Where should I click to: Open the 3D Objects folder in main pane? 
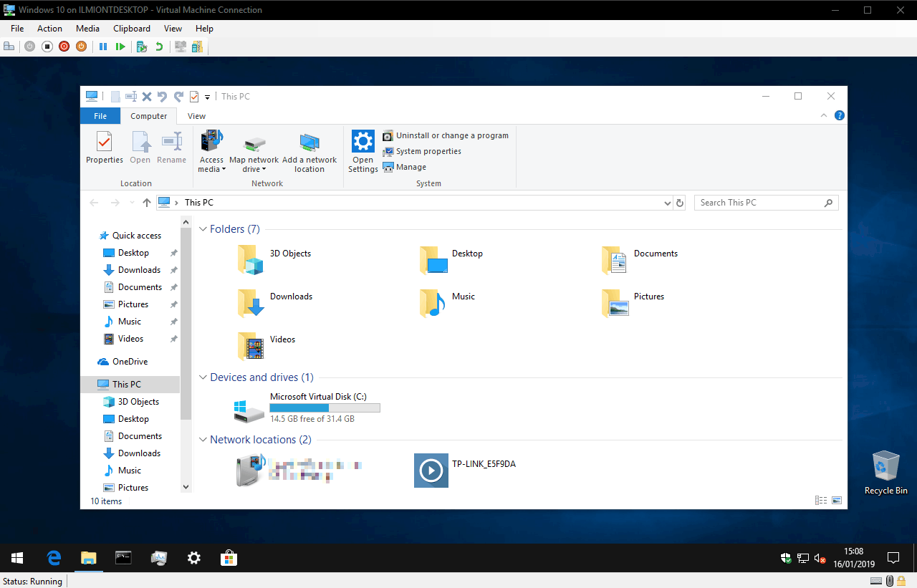(x=274, y=260)
